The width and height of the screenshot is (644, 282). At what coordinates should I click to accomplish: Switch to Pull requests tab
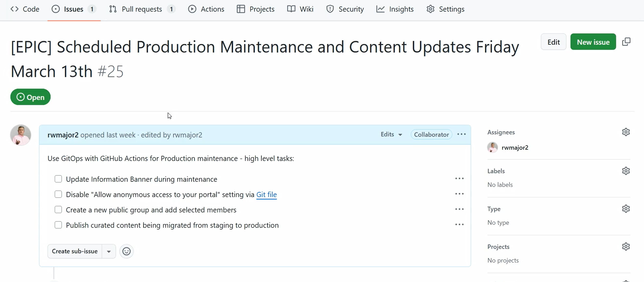click(x=142, y=9)
